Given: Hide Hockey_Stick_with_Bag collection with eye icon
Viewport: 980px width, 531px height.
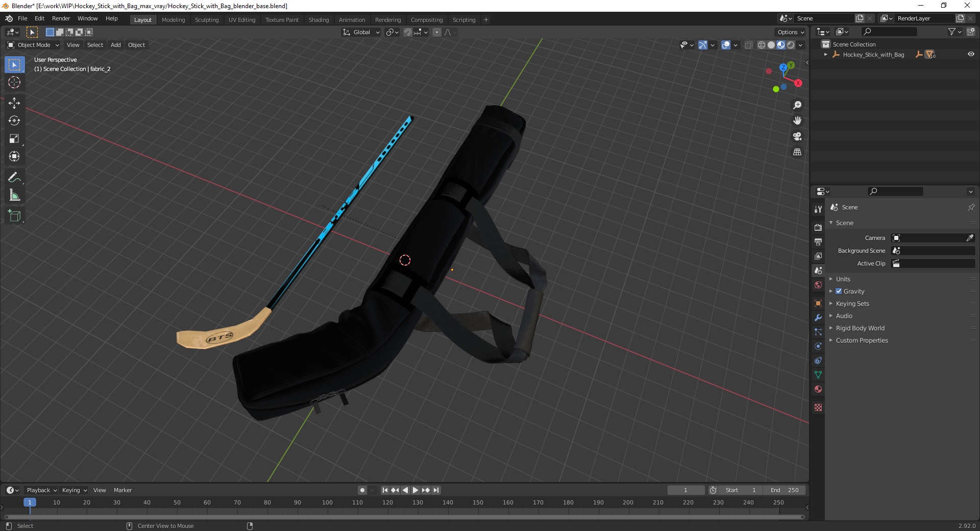Looking at the screenshot, I should (x=971, y=54).
